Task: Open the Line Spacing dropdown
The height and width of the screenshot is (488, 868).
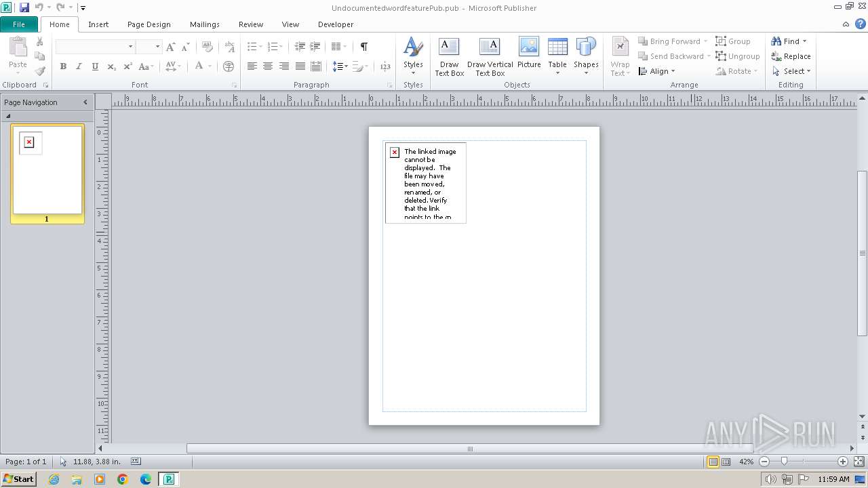Action: click(x=340, y=66)
